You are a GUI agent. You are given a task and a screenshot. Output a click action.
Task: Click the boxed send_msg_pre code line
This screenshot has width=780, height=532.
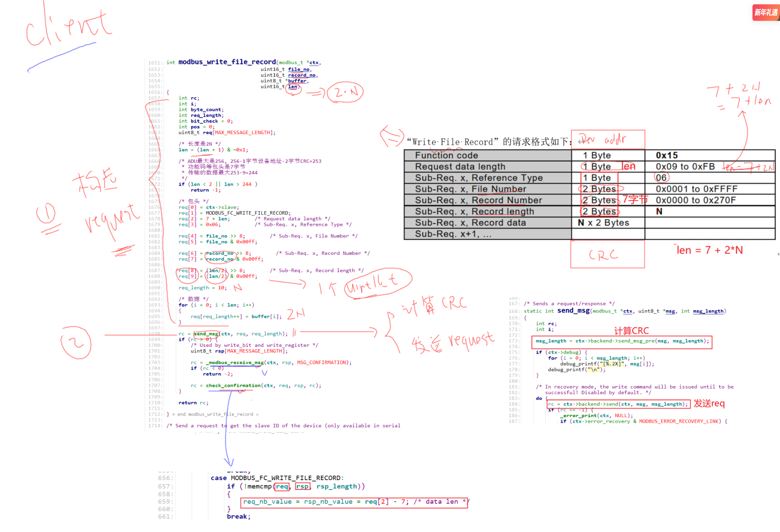(622, 341)
